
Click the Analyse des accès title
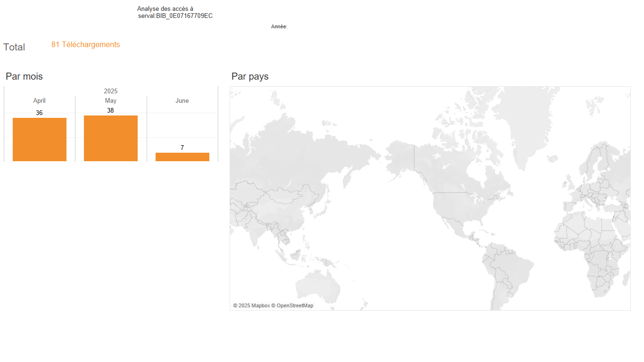point(165,9)
